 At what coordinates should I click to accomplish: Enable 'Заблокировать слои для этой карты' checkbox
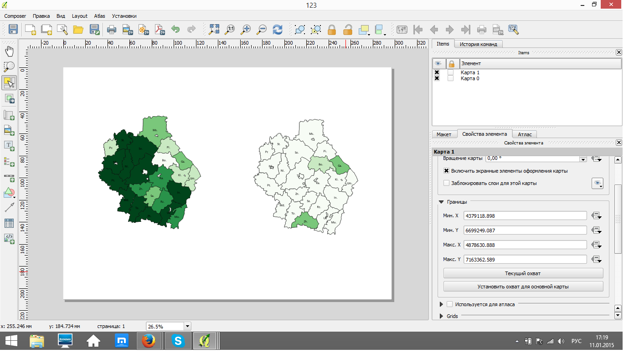click(447, 183)
